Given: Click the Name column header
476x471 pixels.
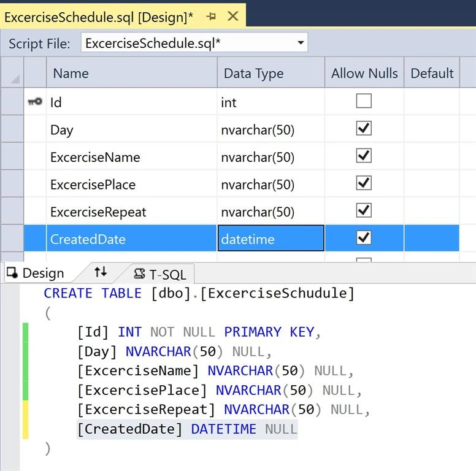Looking at the screenshot, I should (x=132, y=73).
